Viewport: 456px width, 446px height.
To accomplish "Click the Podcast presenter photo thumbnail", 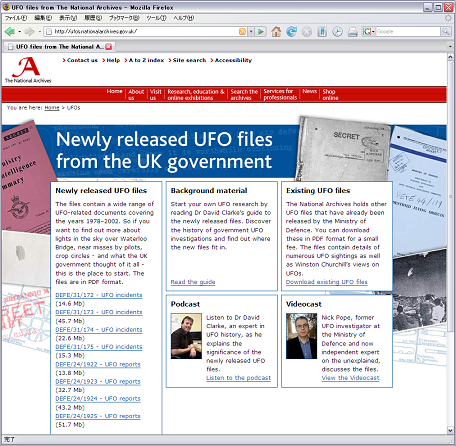I will [x=186, y=336].
